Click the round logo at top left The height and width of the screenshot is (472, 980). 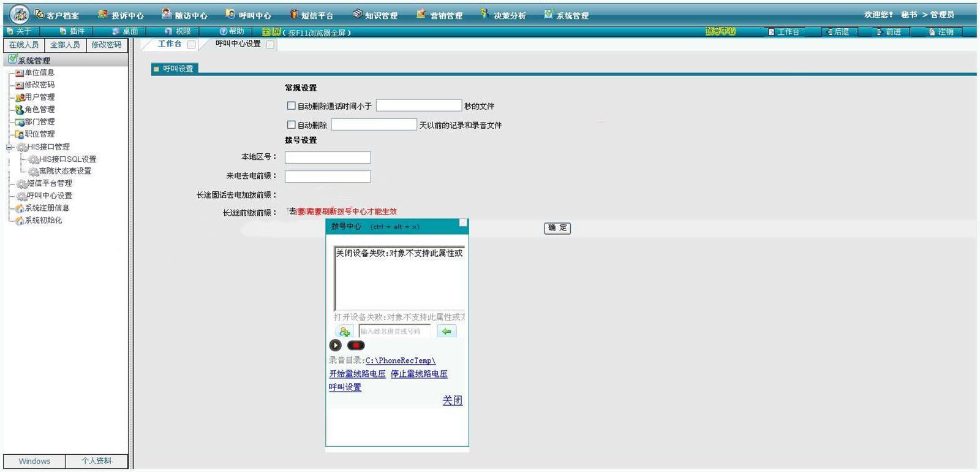tap(20, 14)
